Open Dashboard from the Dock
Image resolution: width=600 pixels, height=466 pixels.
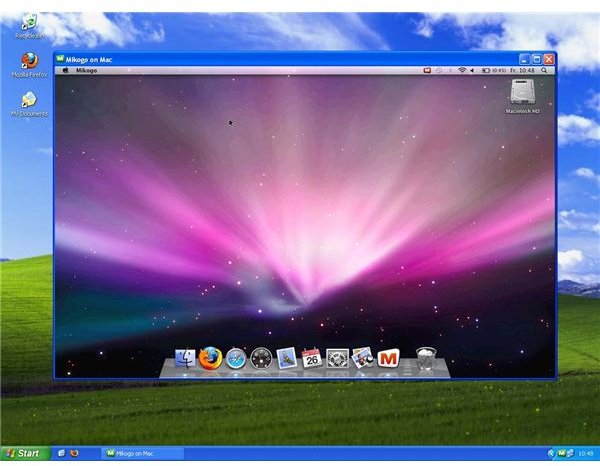(x=261, y=358)
